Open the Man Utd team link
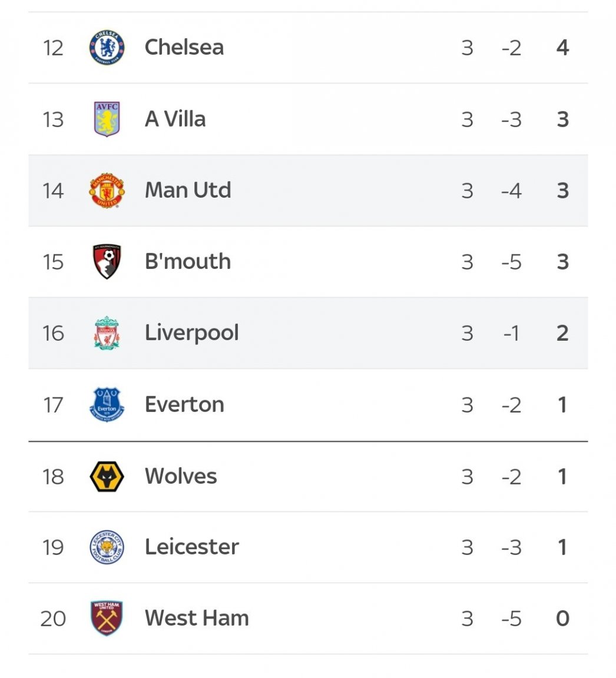Image resolution: width=616 pixels, height=678 pixels. click(x=188, y=190)
